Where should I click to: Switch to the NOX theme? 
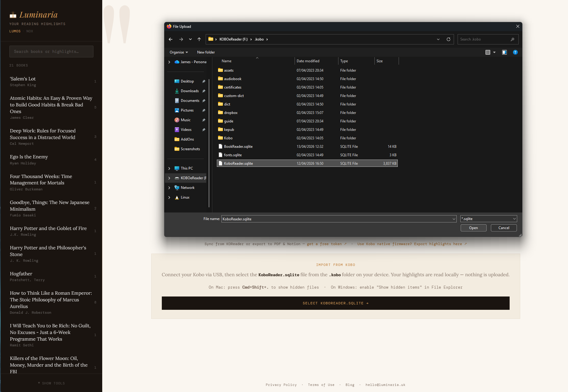point(30,31)
